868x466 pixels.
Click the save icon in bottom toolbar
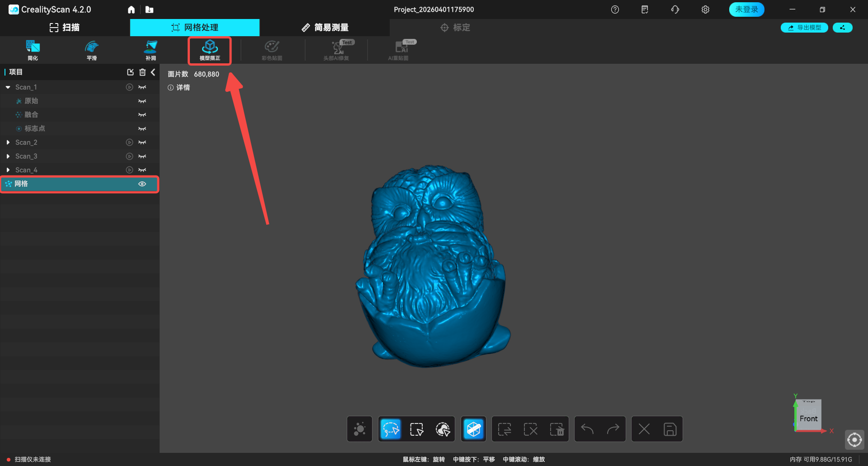click(670, 429)
